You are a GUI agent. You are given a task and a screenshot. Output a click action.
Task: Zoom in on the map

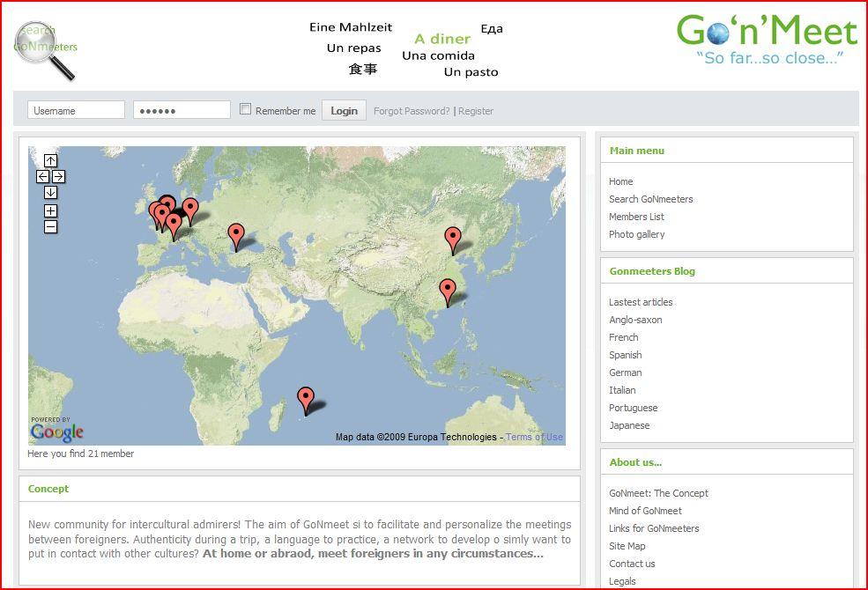pyautogui.click(x=50, y=210)
